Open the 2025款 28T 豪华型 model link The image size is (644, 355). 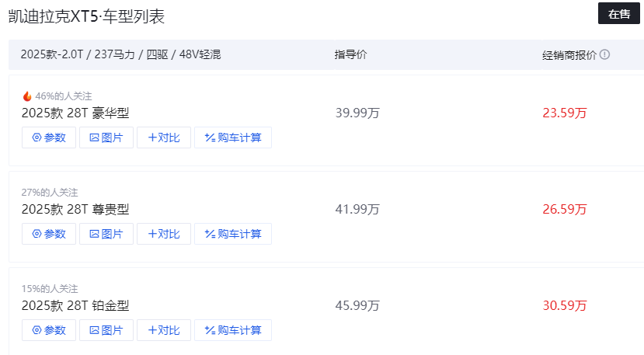[x=75, y=113]
